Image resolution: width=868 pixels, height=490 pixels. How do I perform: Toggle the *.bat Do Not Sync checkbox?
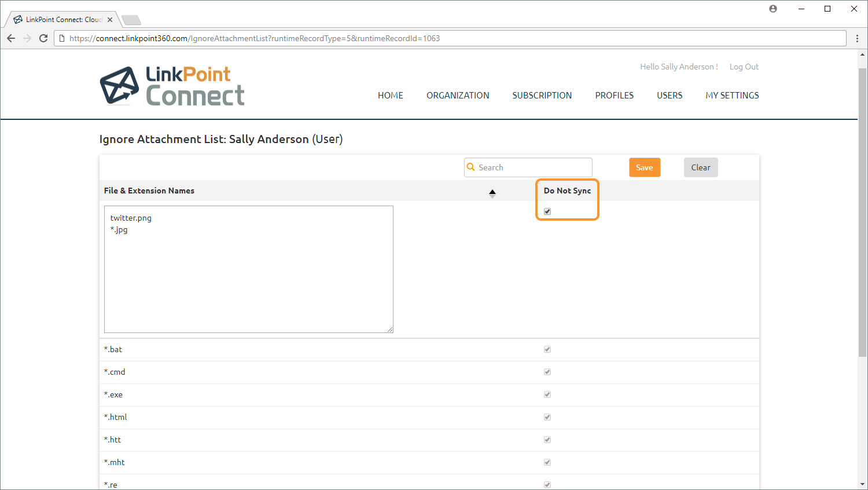[x=547, y=349]
